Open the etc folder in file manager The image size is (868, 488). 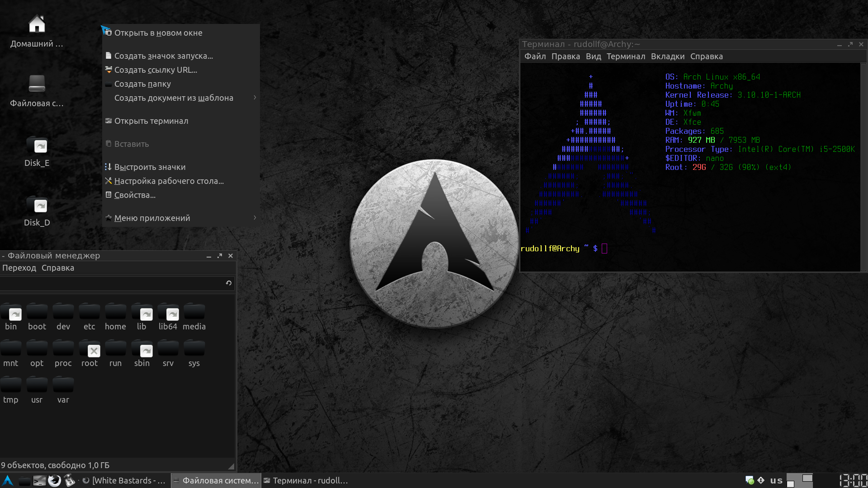(x=90, y=317)
